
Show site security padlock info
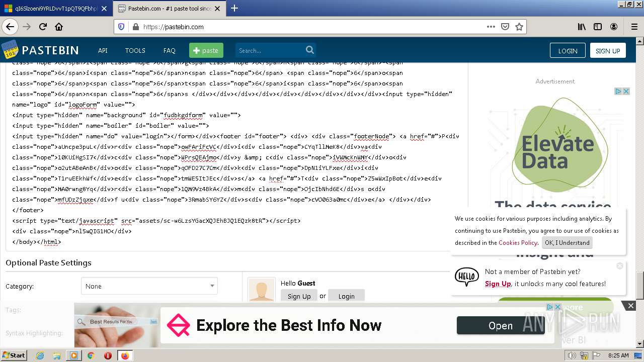point(135,27)
